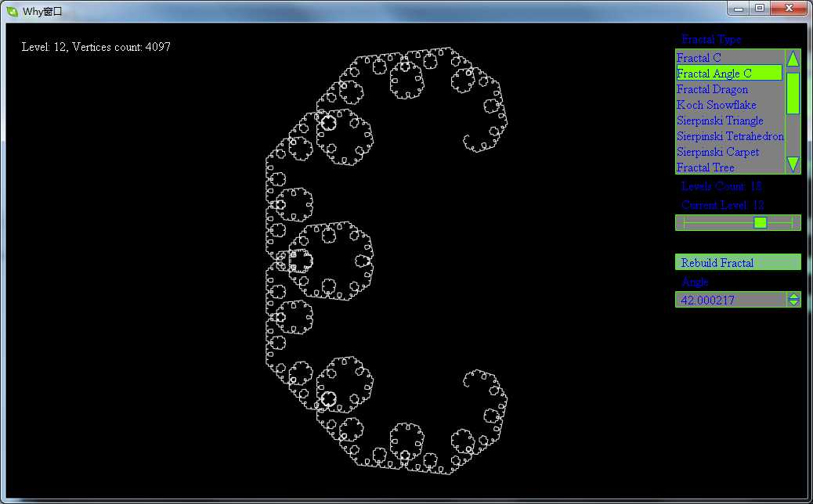Click the green app icon in title bar

pyautogui.click(x=13, y=11)
